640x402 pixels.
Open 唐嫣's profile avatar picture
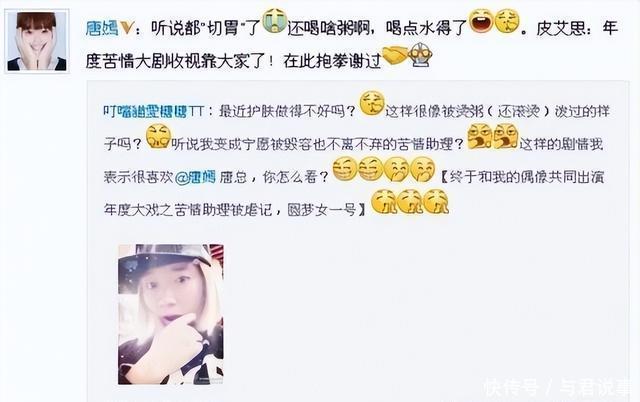tap(37, 41)
